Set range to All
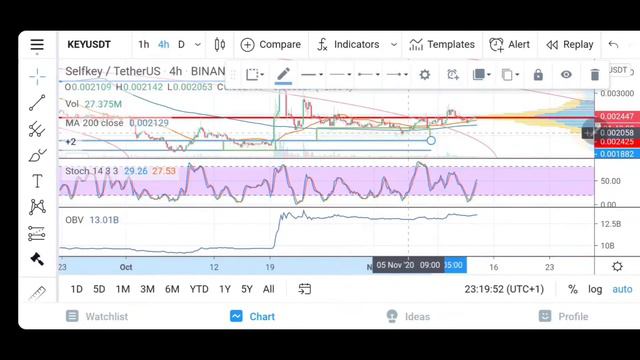Screen dimensions: 640x360 [269, 289]
